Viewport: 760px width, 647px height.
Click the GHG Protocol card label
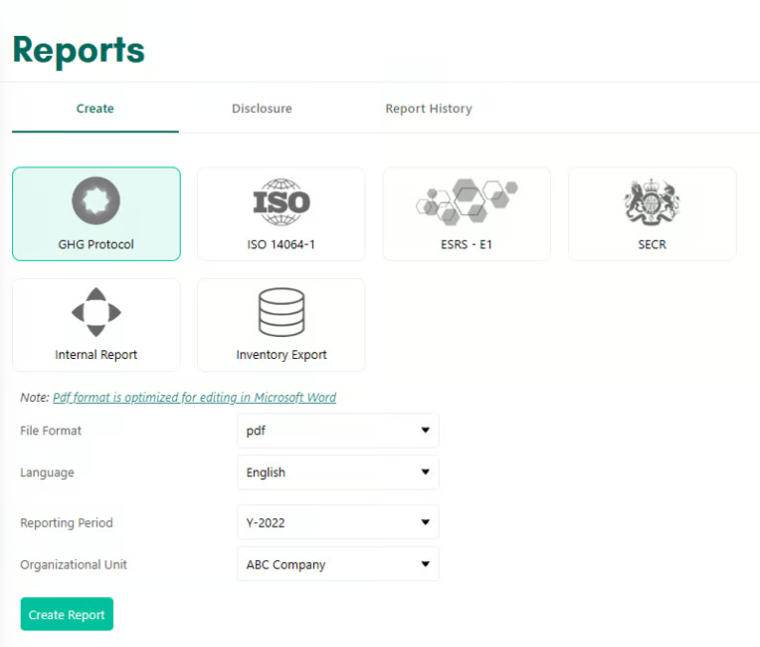[96, 244]
